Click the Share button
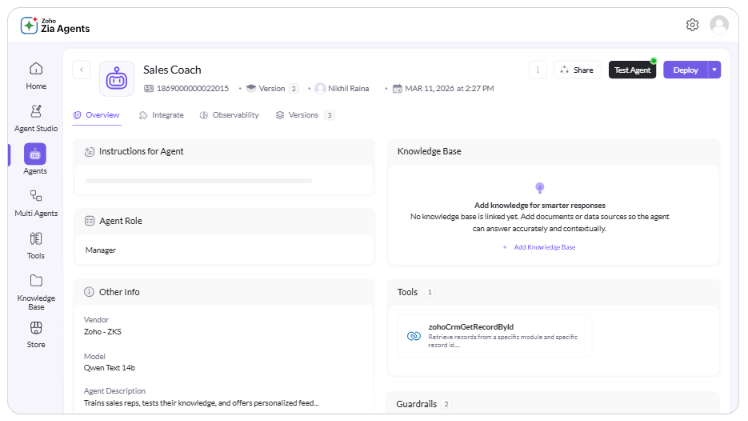Screen dimensions: 748x421 point(577,70)
